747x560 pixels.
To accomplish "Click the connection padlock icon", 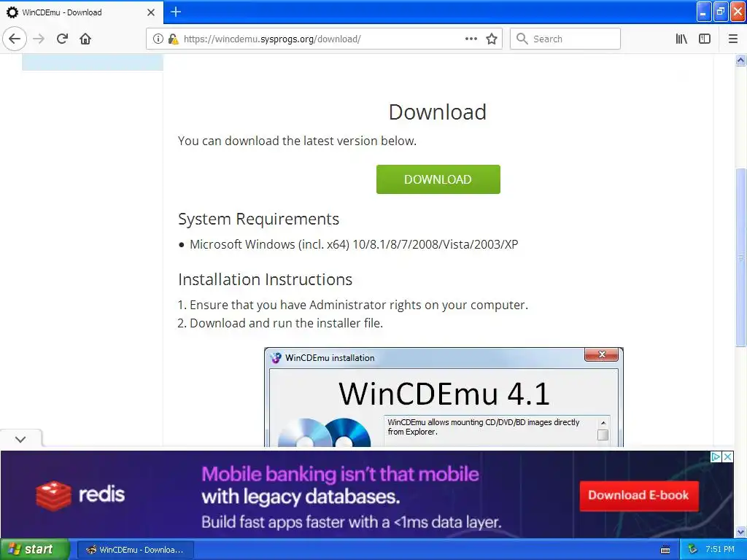I will tap(173, 39).
